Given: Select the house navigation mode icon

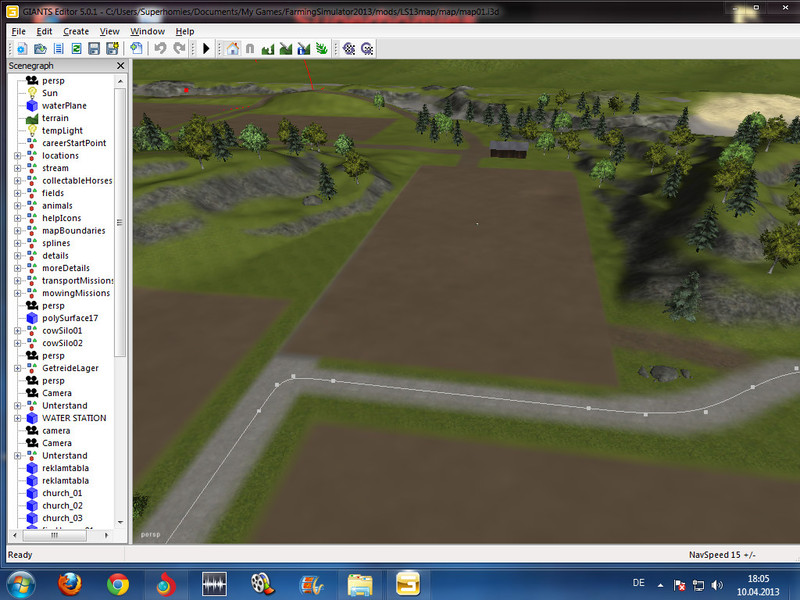Looking at the screenshot, I should tap(233, 48).
